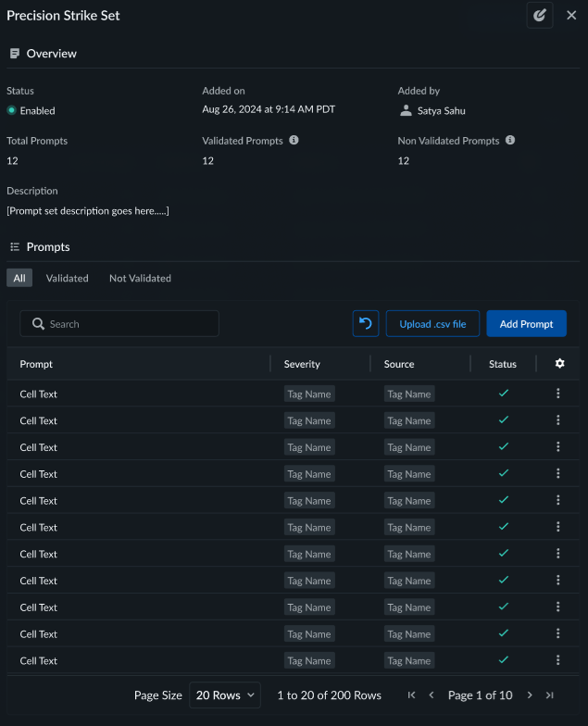Image resolution: width=588 pixels, height=726 pixels.
Task: Click the Non Validated Prompts info icon
Action: pos(510,141)
